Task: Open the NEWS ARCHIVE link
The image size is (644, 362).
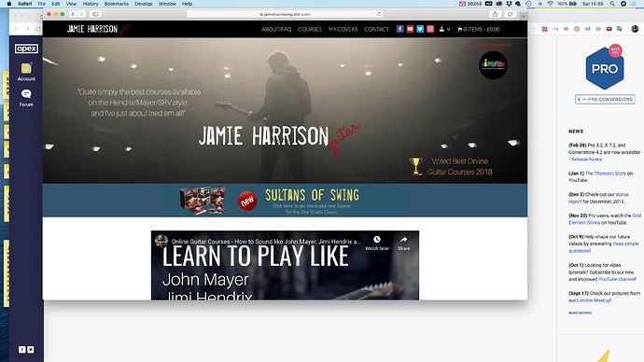Action: [x=580, y=313]
